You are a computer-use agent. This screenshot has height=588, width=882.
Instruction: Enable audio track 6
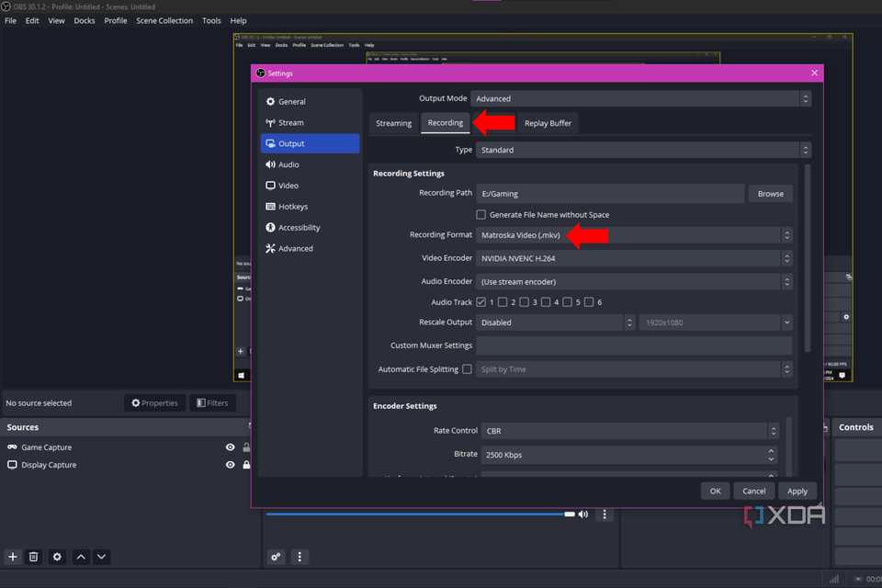point(589,302)
